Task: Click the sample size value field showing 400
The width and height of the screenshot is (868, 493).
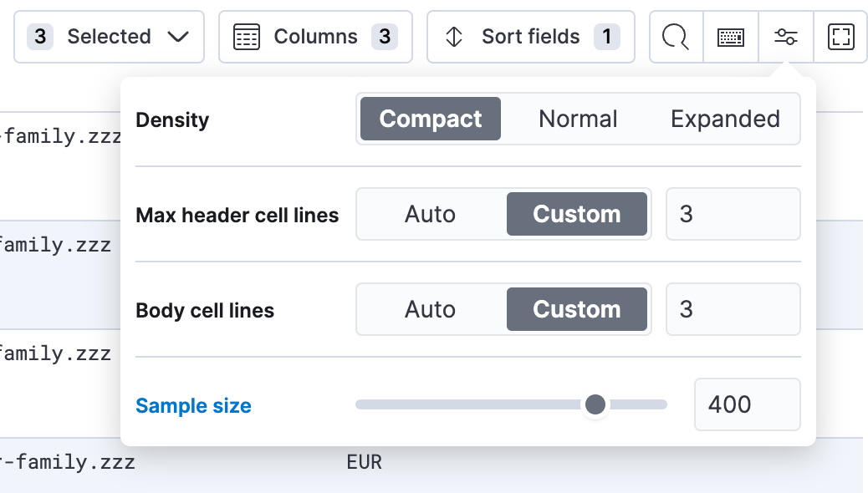Action: pos(747,404)
